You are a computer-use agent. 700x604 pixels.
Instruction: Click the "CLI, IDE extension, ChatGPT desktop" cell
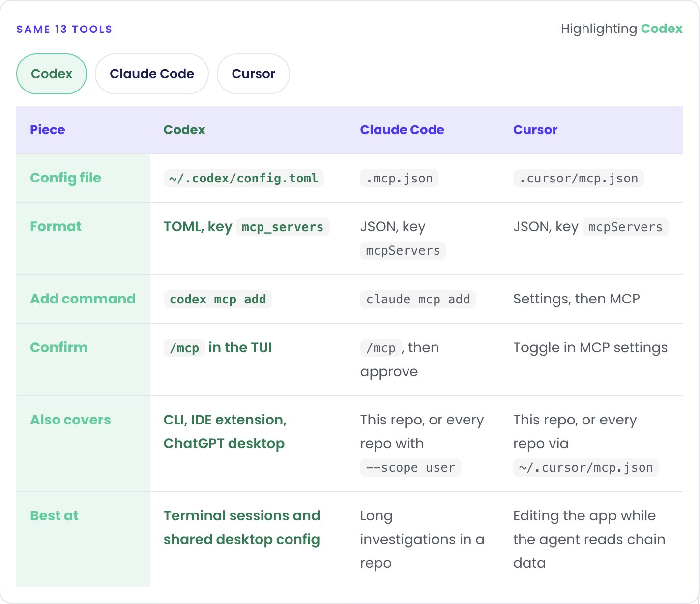point(225,432)
